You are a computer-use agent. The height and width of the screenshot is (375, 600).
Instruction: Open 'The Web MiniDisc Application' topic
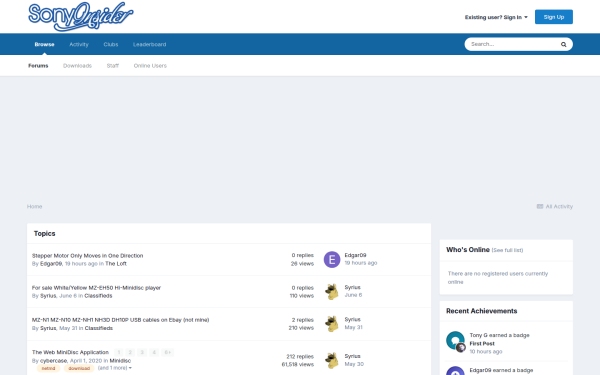point(70,352)
